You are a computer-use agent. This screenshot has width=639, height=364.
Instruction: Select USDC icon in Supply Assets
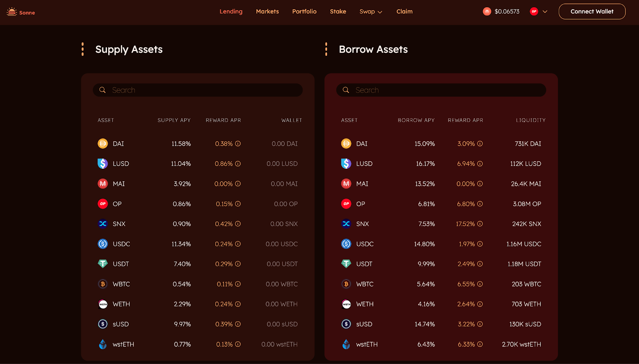(103, 244)
